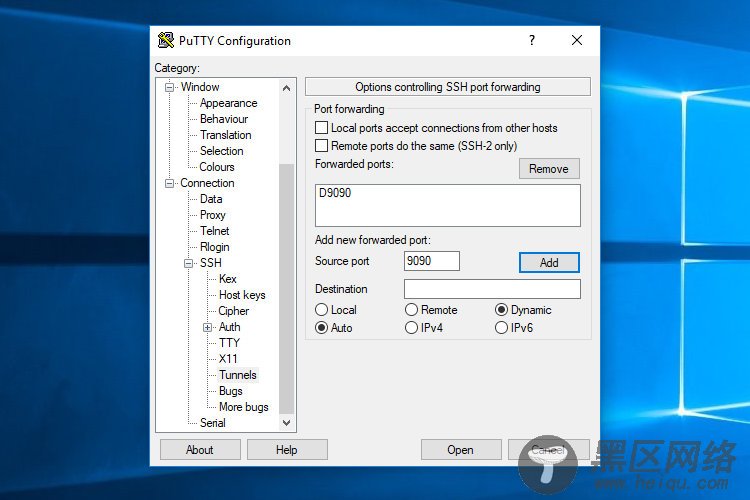Click the Cancel button

coord(549,450)
